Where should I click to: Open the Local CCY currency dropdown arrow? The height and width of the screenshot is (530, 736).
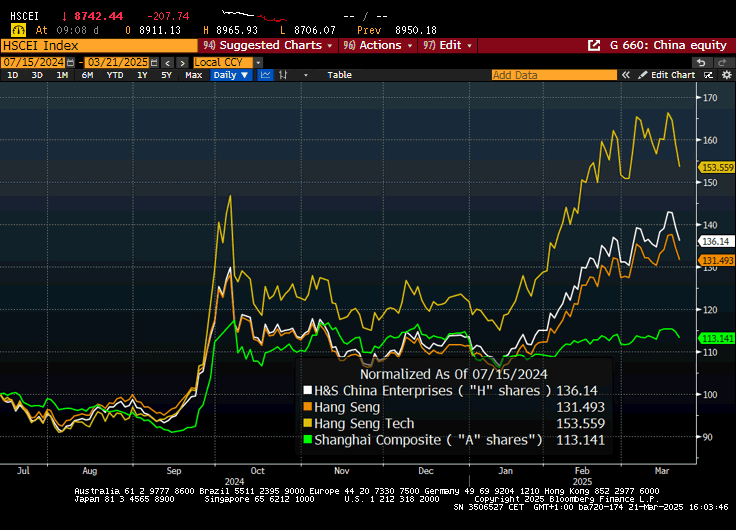pos(258,62)
